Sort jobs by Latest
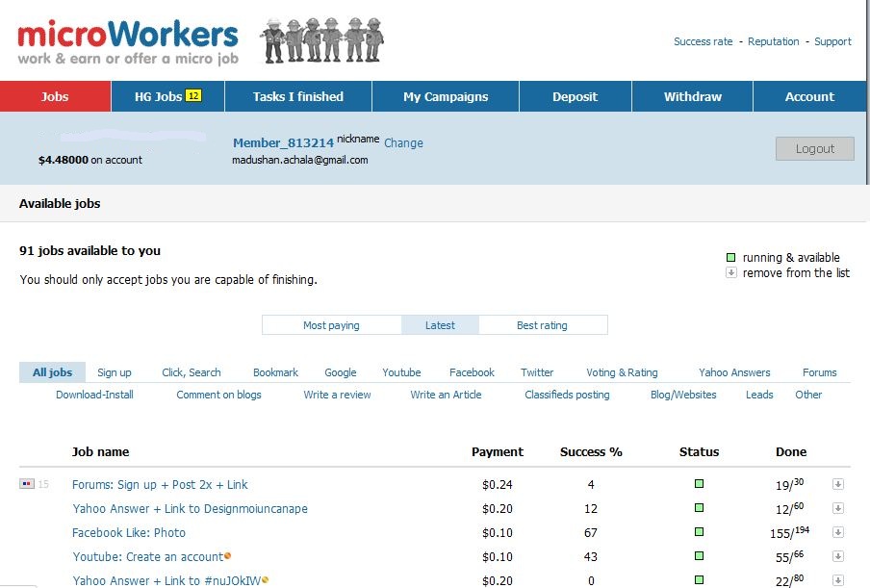 [440, 325]
